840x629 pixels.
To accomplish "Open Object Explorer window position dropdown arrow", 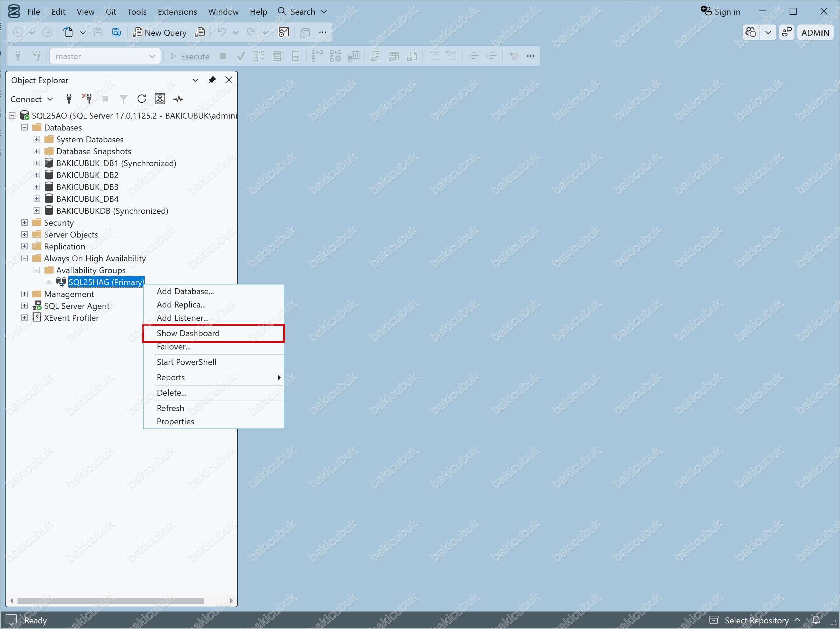I will (195, 80).
